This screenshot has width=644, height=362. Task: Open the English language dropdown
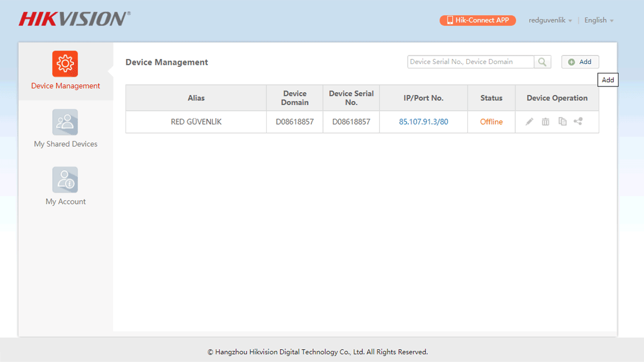[599, 20]
